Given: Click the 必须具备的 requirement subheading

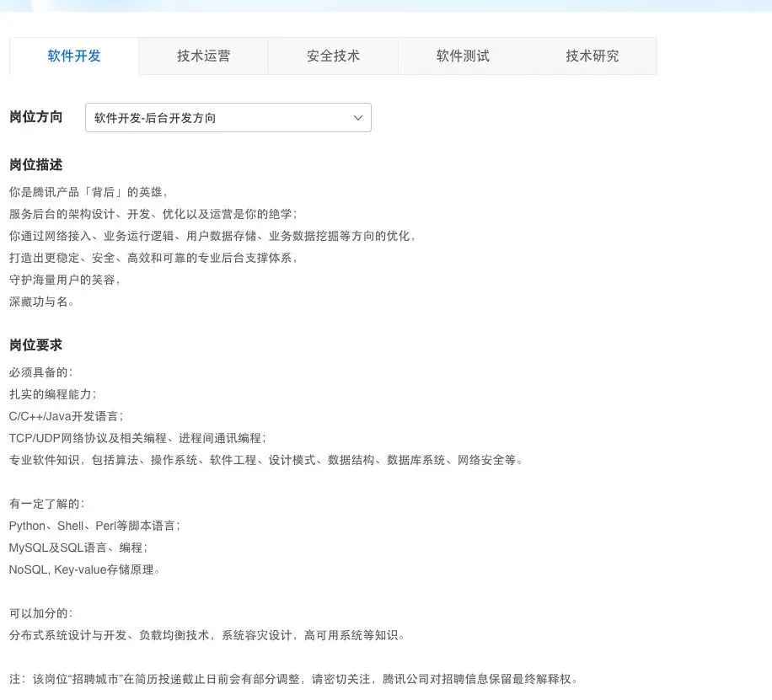Looking at the screenshot, I should [x=38, y=372].
